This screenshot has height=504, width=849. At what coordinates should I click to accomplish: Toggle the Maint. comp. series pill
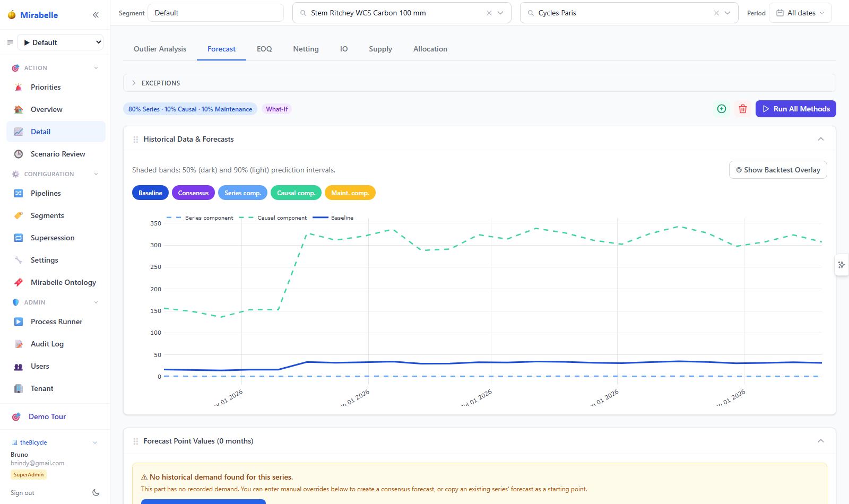pos(350,193)
